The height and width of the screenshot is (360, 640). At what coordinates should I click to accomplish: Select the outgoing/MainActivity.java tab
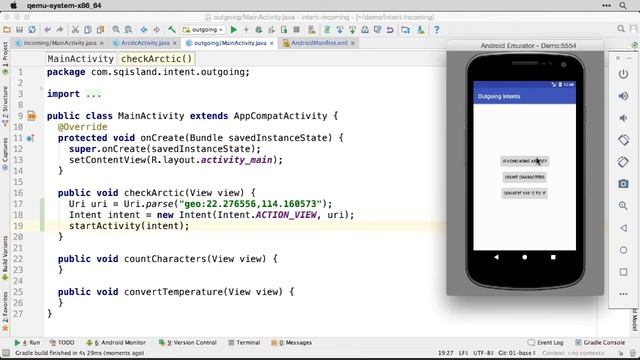pyautogui.click(x=230, y=43)
